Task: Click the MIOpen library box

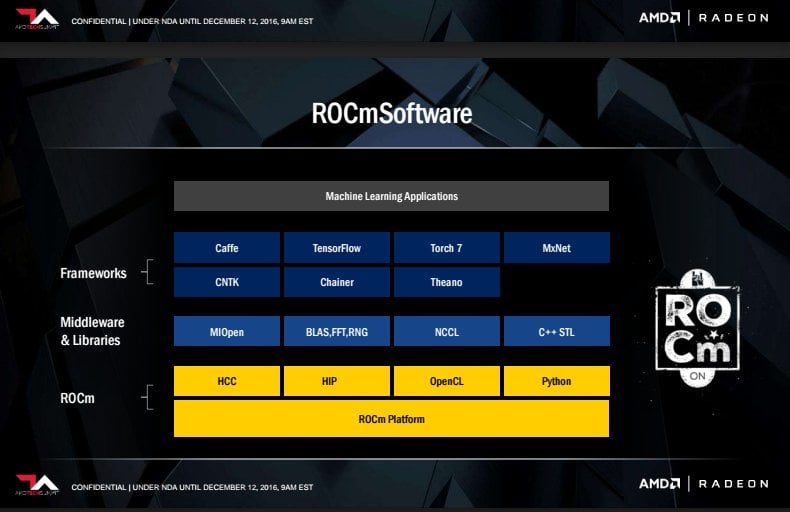Action: tap(227, 331)
